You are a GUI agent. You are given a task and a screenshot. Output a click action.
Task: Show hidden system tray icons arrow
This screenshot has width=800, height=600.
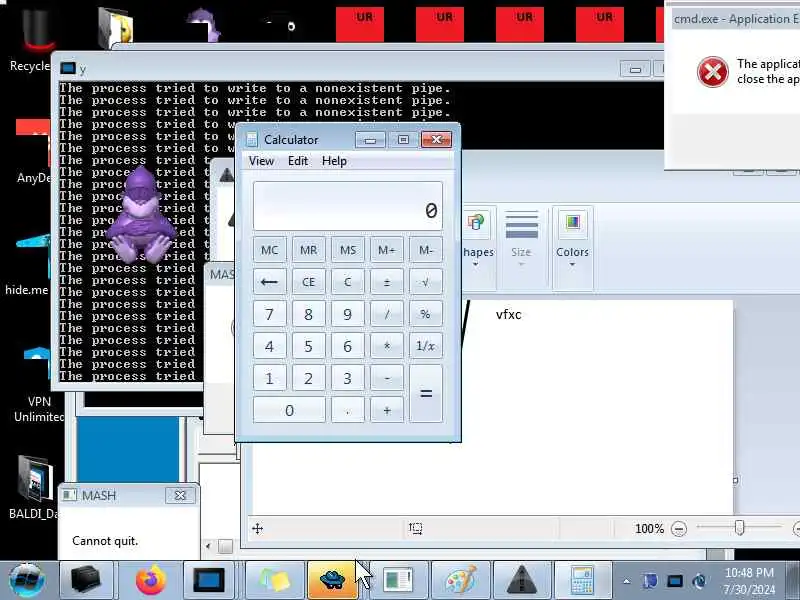[627, 581]
